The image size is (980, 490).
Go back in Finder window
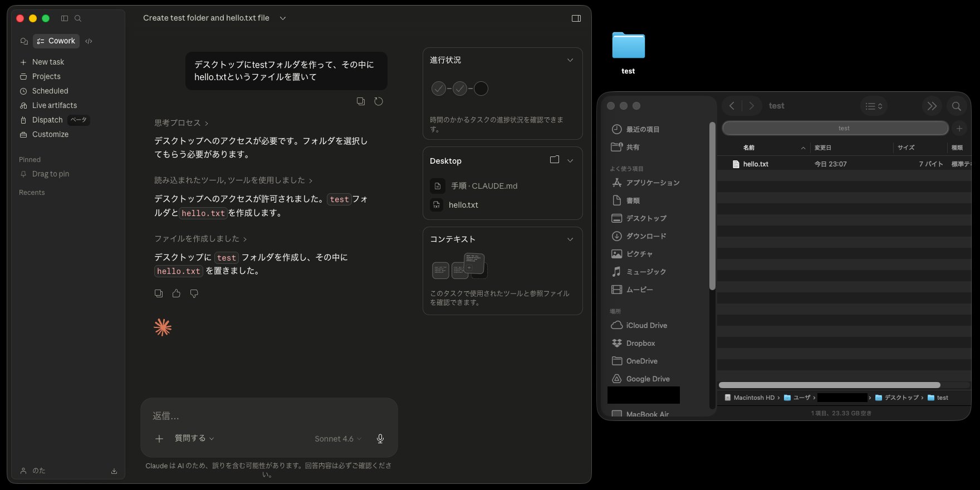pos(732,106)
